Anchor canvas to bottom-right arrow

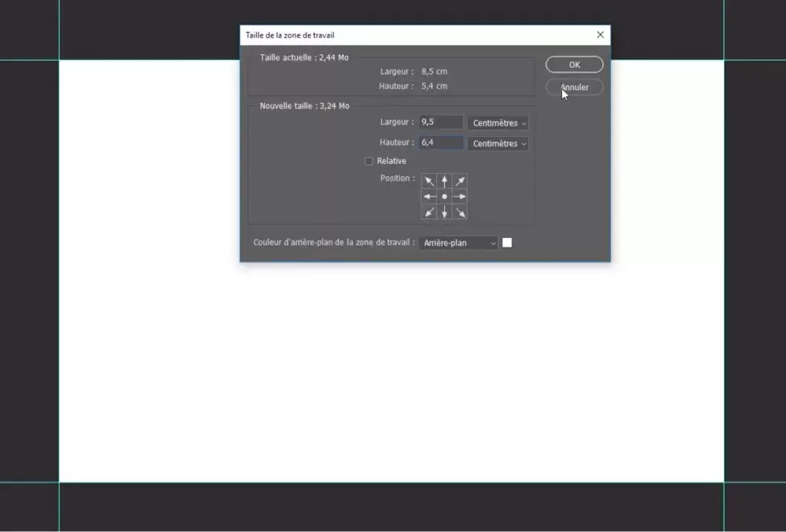[x=460, y=212]
